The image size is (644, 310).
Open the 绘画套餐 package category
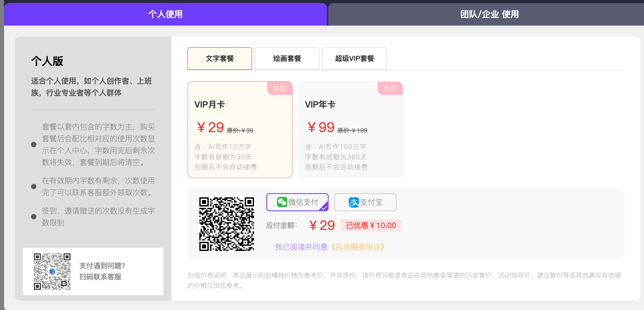click(x=287, y=58)
